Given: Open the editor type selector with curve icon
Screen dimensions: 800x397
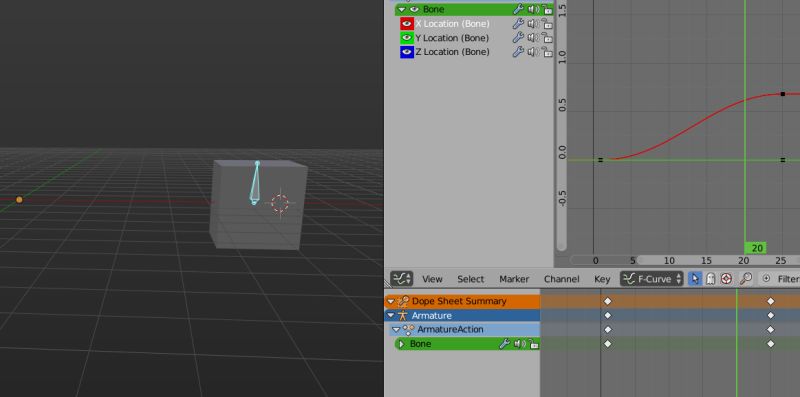Looking at the screenshot, I should [x=402, y=279].
